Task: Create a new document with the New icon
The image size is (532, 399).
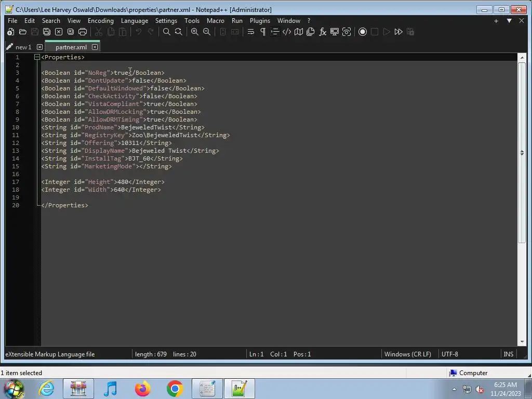Action: [x=10, y=32]
